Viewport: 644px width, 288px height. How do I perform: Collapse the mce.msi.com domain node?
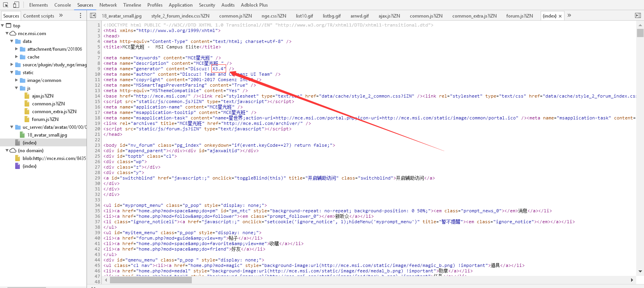click(x=7, y=33)
